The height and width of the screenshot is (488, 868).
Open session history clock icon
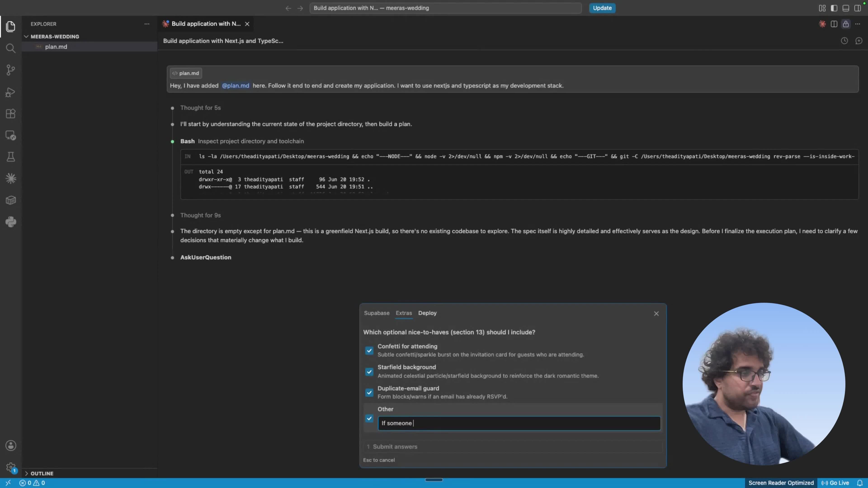pos(844,41)
